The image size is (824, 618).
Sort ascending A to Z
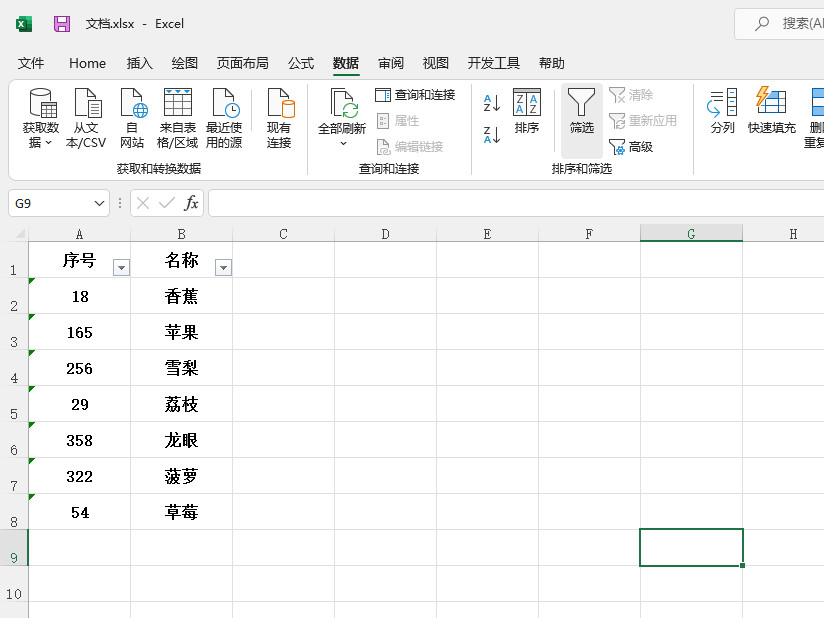[492, 103]
